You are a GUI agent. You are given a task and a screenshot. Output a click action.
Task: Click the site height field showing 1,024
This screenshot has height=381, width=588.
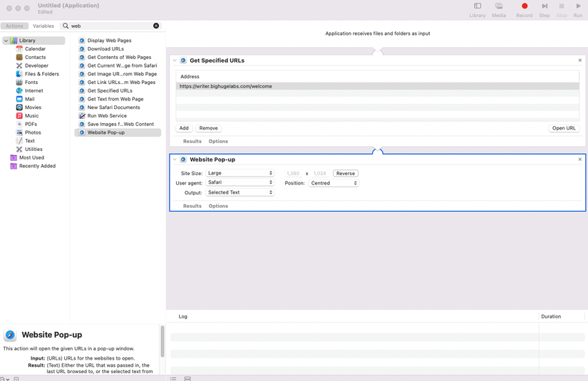coord(320,174)
